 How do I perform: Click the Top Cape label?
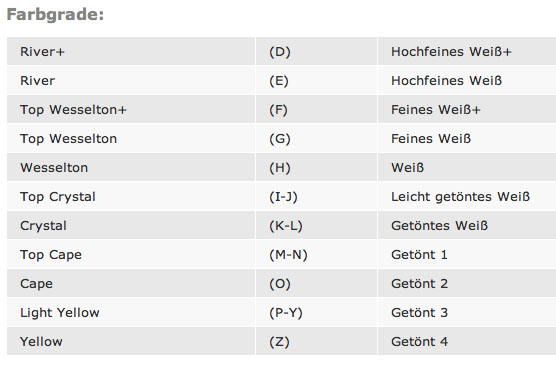[51, 255]
